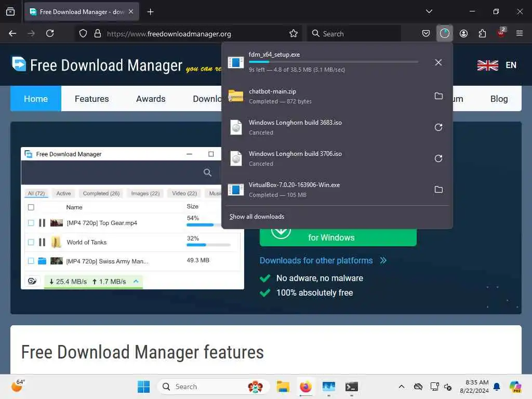Switch to Firefox in taskbar
This screenshot has height=399, width=532.
[x=305, y=387]
